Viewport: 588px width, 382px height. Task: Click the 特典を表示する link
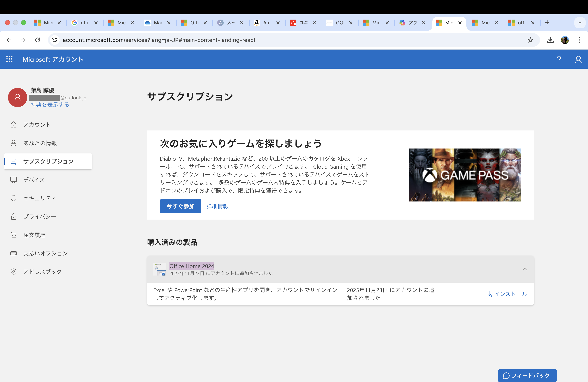pyautogui.click(x=50, y=105)
